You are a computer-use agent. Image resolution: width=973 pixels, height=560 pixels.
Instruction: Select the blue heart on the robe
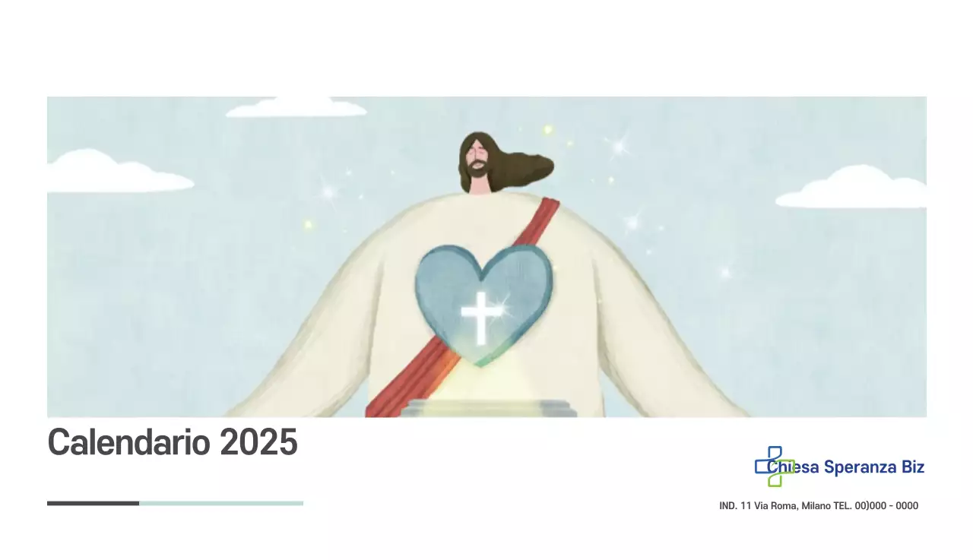coord(483,303)
